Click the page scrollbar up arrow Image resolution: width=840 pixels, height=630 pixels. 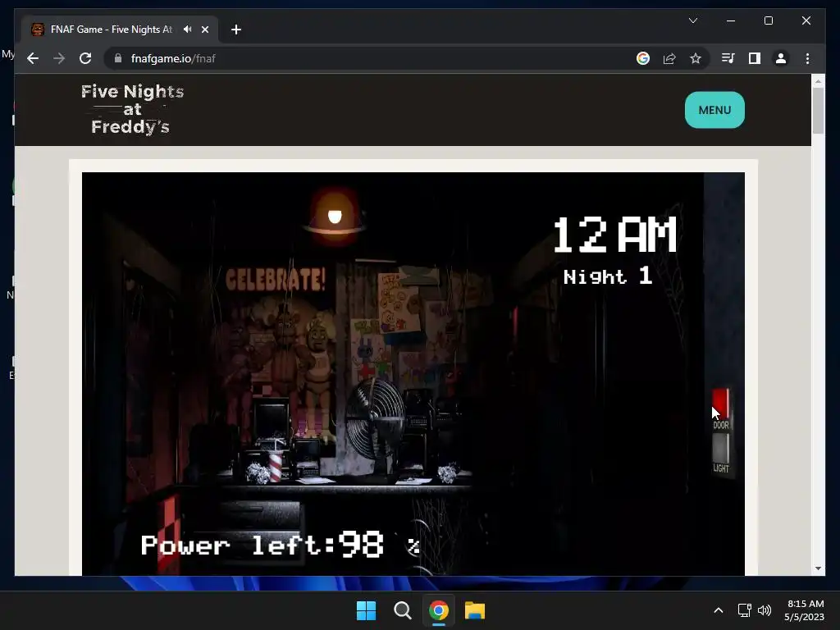pyautogui.click(x=818, y=81)
